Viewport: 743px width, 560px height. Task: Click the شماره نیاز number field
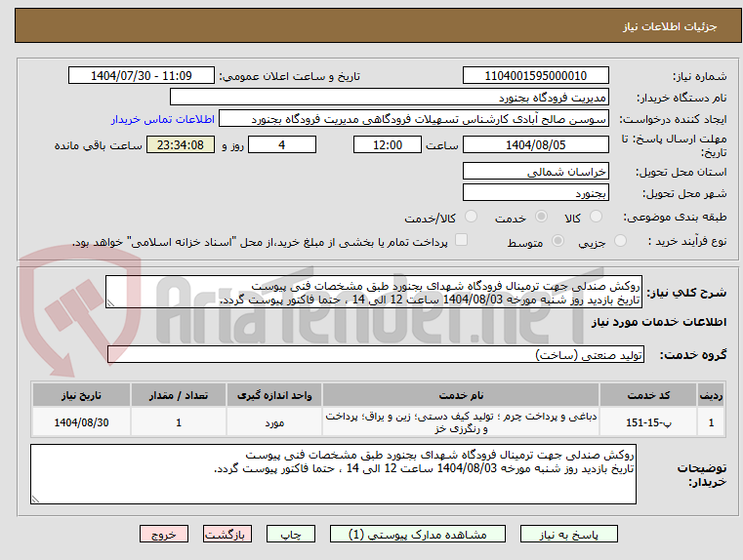click(535, 76)
